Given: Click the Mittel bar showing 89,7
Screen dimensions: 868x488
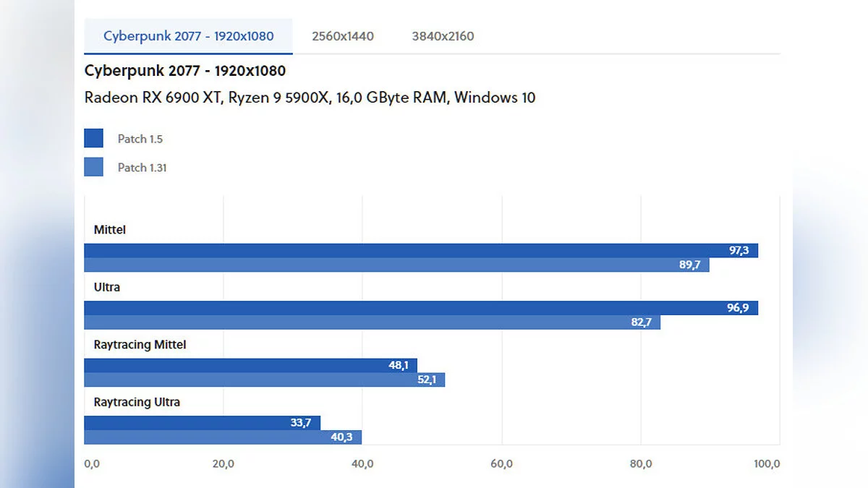Looking at the screenshot, I should [x=397, y=265].
